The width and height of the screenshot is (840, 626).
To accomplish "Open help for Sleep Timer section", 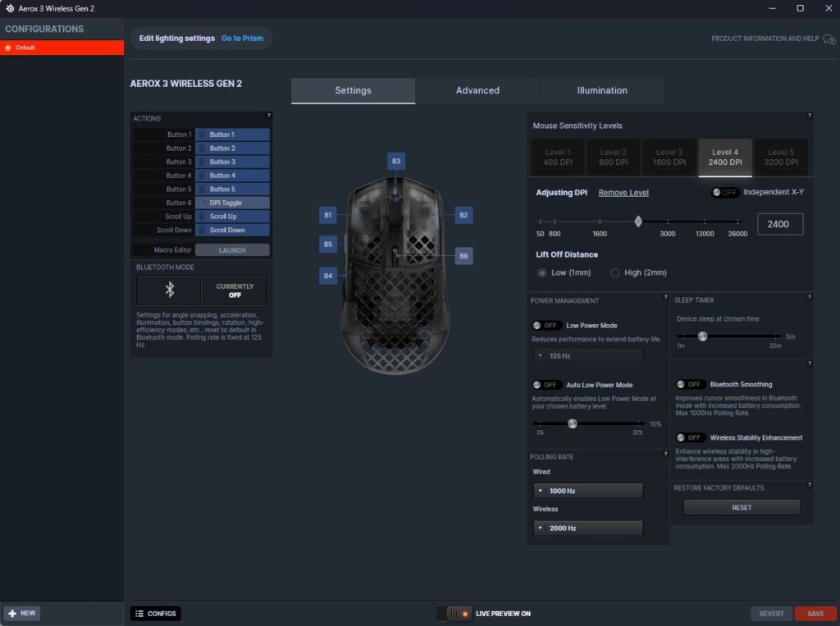I will pos(809,297).
